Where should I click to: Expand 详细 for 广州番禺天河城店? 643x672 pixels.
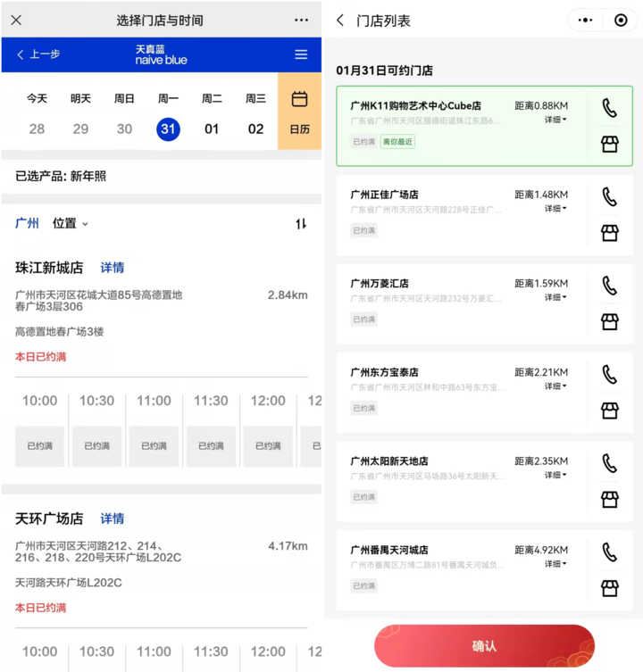coord(555,564)
